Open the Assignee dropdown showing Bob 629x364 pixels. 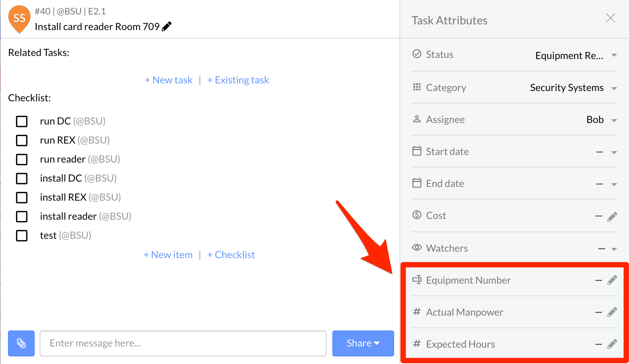pyautogui.click(x=614, y=120)
